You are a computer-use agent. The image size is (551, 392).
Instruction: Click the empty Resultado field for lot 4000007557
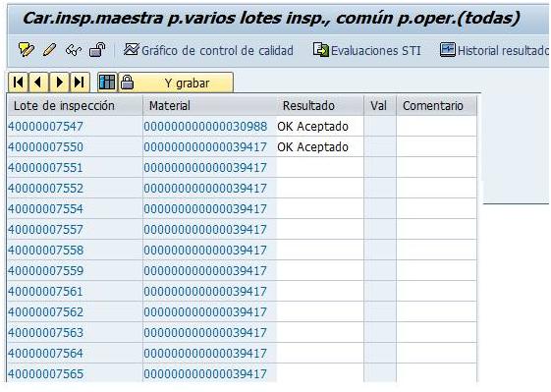pos(320,229)
